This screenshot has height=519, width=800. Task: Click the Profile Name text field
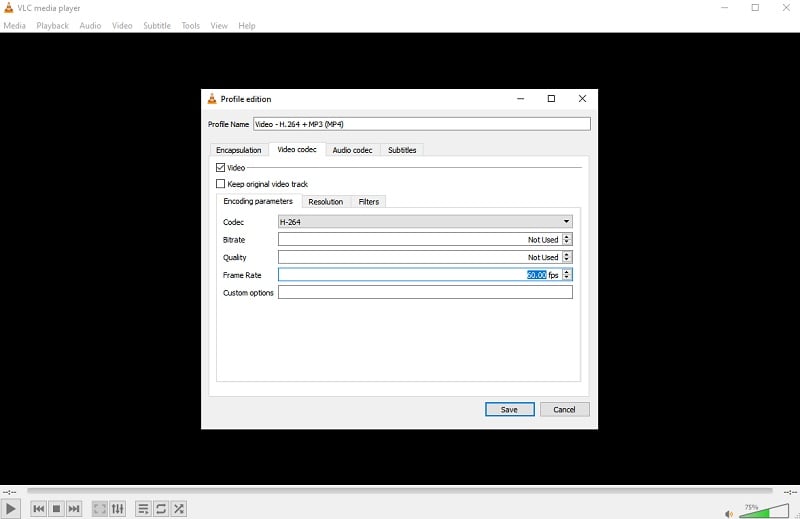pos(421,124)
